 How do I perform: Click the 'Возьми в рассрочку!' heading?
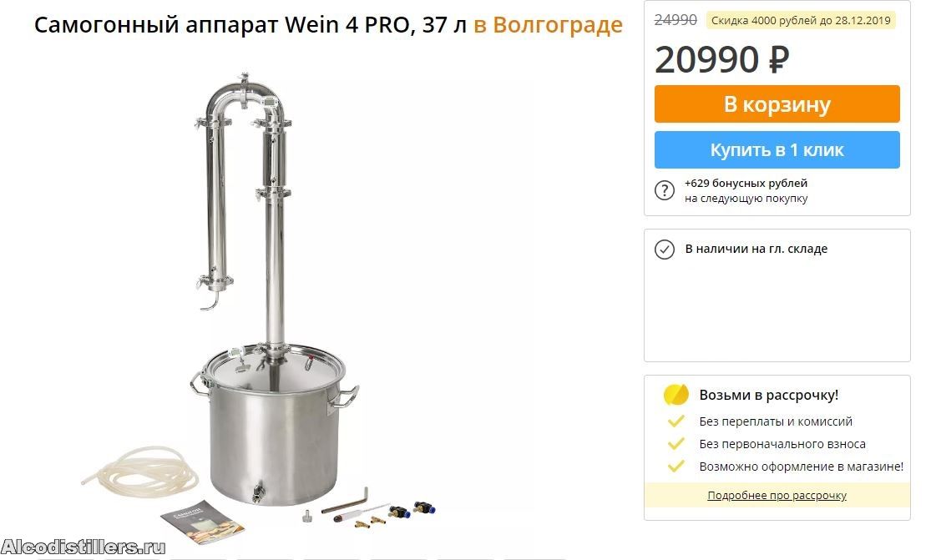(x=768, y=395)
